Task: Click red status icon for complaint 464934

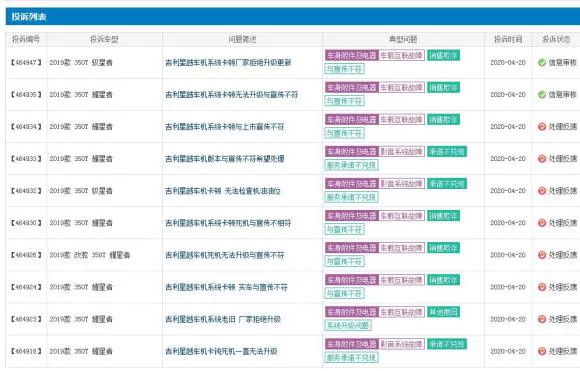Action: [542, 127]
